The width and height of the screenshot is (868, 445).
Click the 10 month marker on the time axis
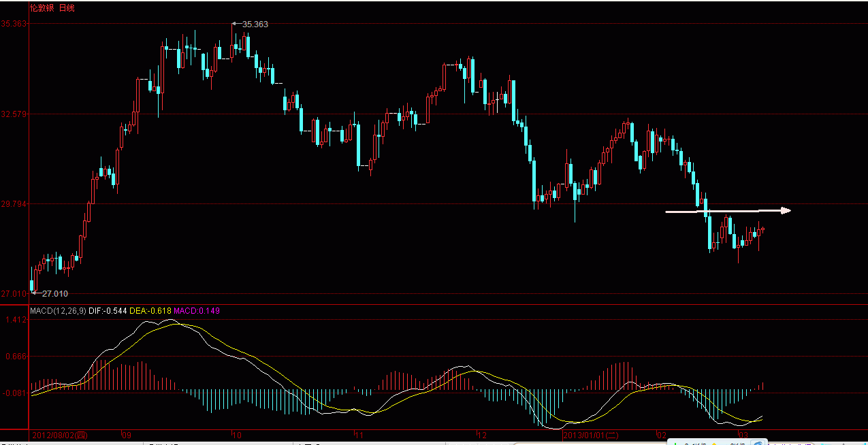click(x=236, y=434)
